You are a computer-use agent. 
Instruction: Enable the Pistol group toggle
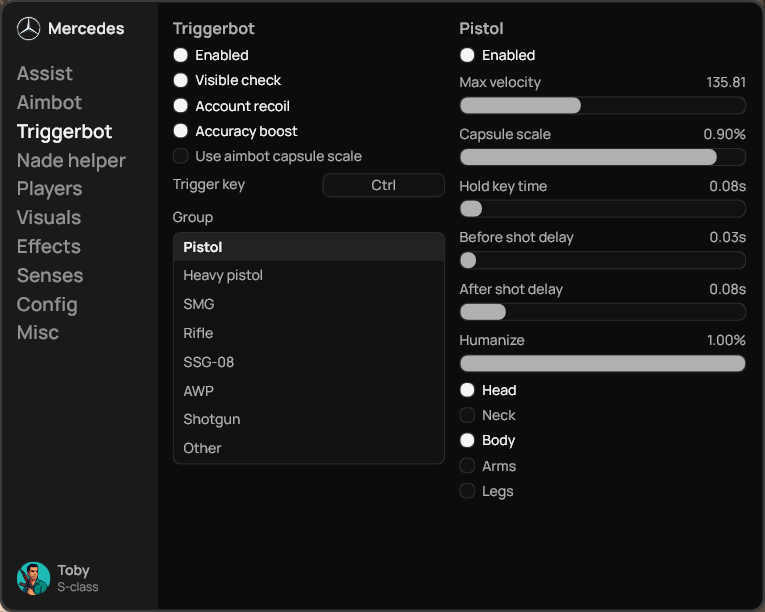point(467,55)
